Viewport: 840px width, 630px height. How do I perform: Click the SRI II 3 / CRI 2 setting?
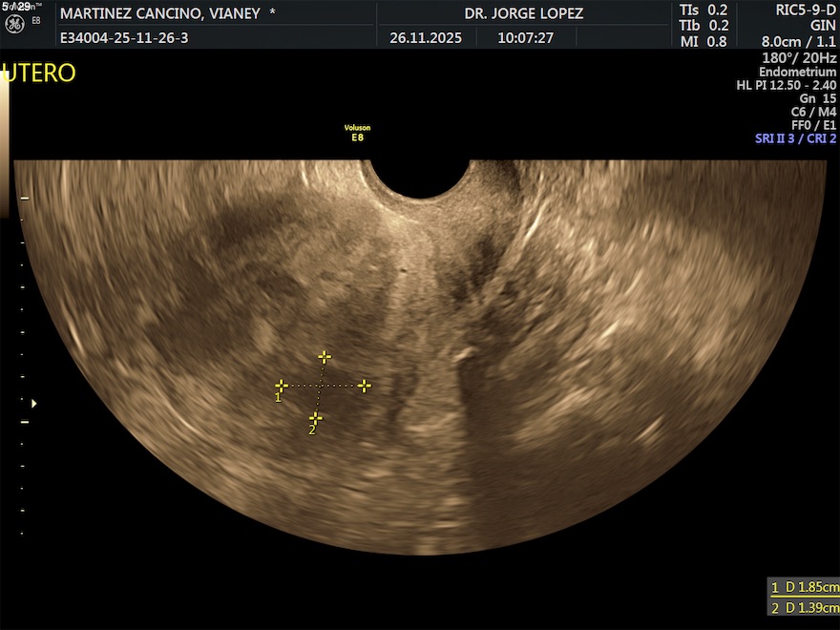795,138
